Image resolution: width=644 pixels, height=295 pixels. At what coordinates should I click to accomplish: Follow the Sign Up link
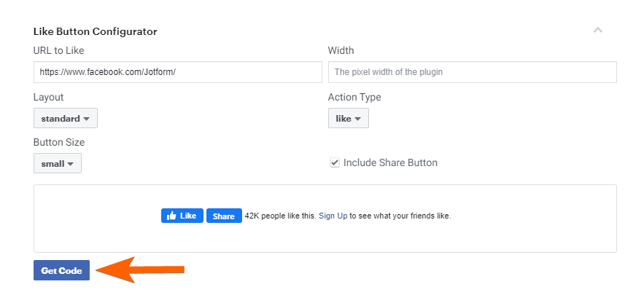coord(333,216)
